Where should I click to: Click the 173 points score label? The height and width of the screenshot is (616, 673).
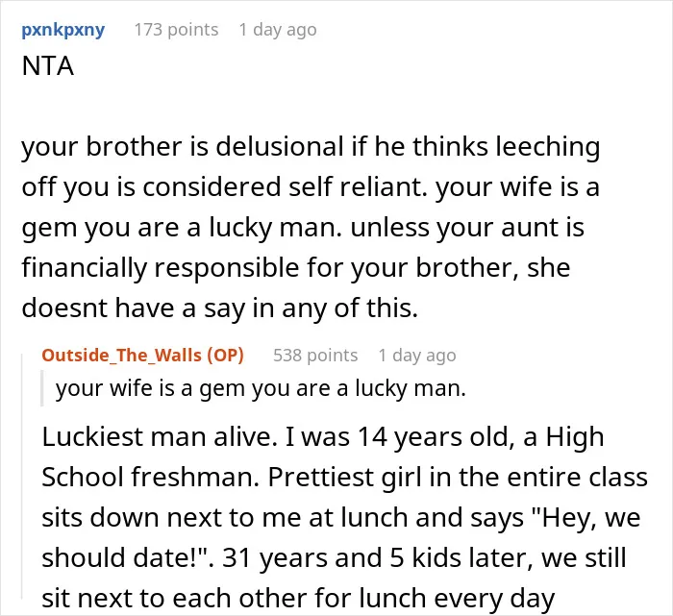pos(176,30)
